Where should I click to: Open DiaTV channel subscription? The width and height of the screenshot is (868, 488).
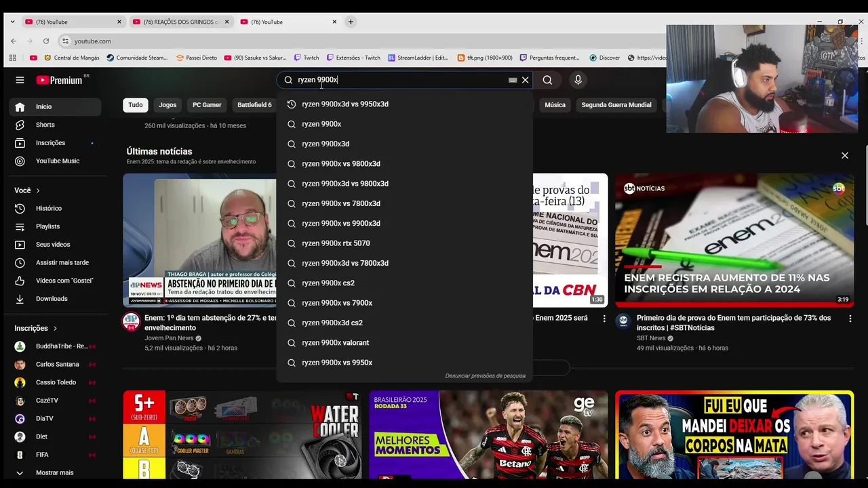pos(55,418)
